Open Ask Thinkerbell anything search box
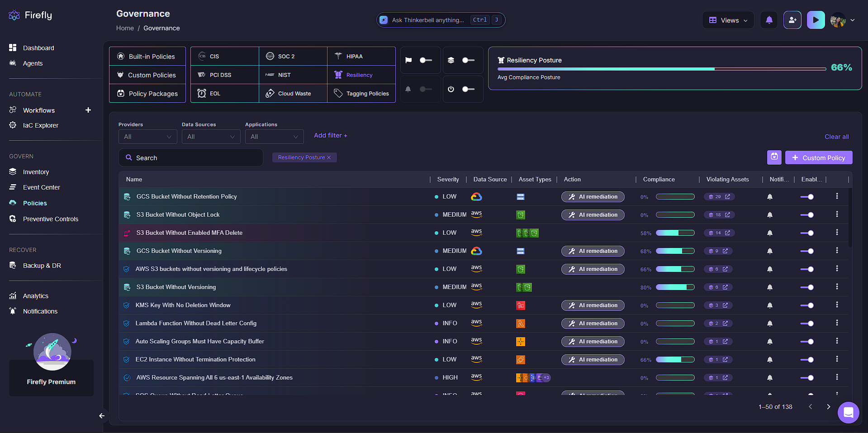 [441, 20]
